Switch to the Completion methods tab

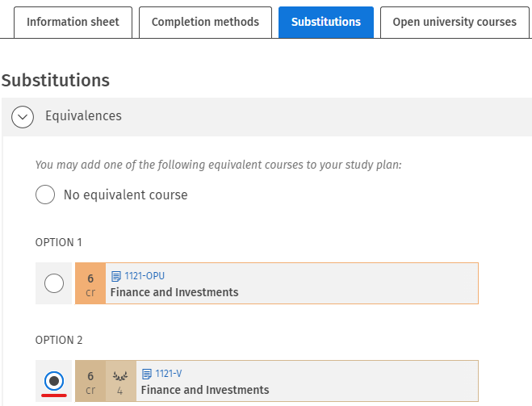coord(205,22)
